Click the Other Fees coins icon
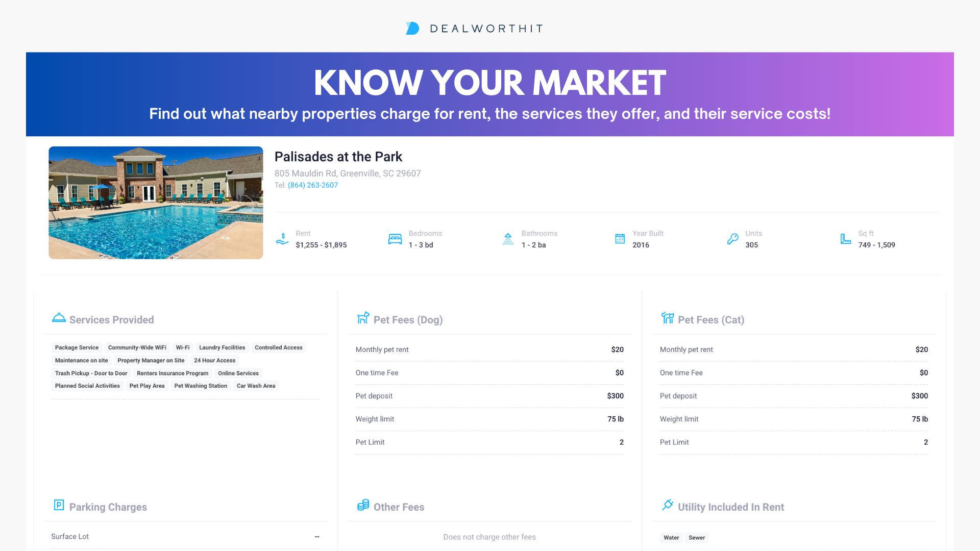This screenshot has height=551, width=980. [363, 505]
